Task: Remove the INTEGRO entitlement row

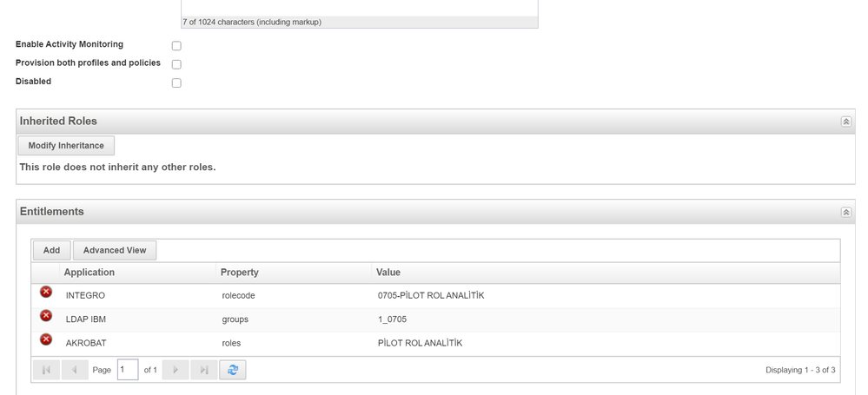Action: pyautogui.click(x=46, y=293)
